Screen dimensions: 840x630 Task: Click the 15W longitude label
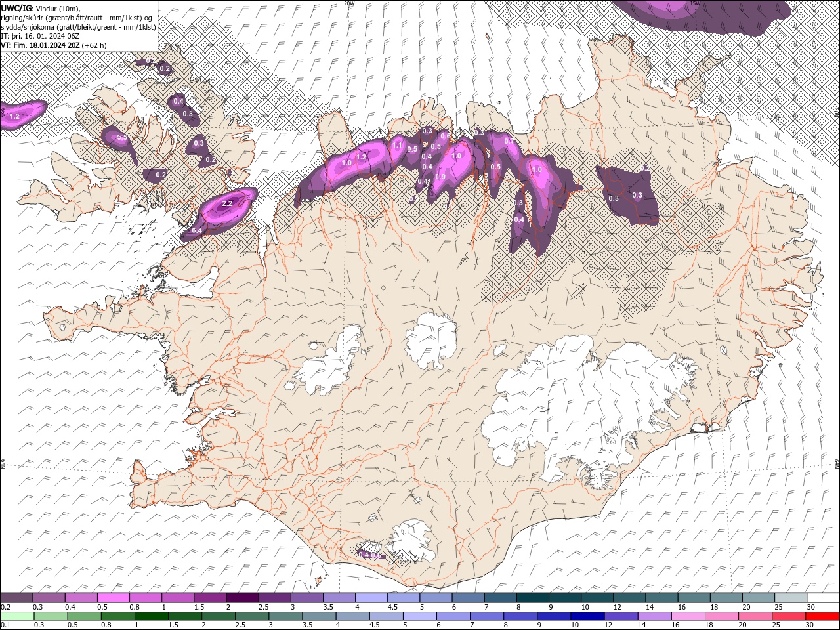point(695,3)
